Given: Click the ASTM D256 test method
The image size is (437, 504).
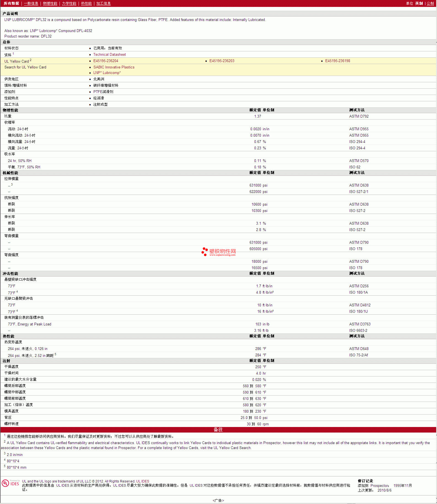Looking at the screenshot, I should [359, 286].
